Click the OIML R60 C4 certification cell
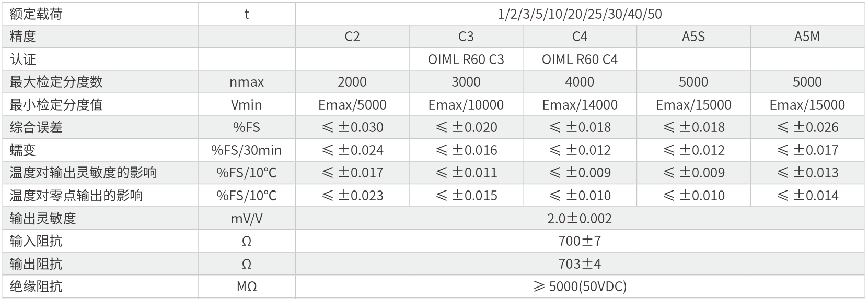 click(580, 59)
